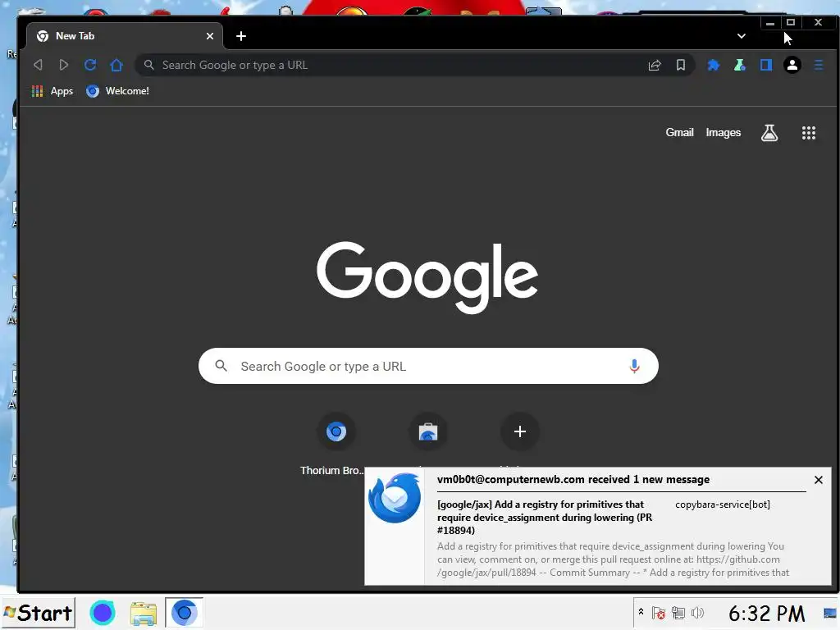
Task: Go back using the back arrow
Action: coord(38,65)
